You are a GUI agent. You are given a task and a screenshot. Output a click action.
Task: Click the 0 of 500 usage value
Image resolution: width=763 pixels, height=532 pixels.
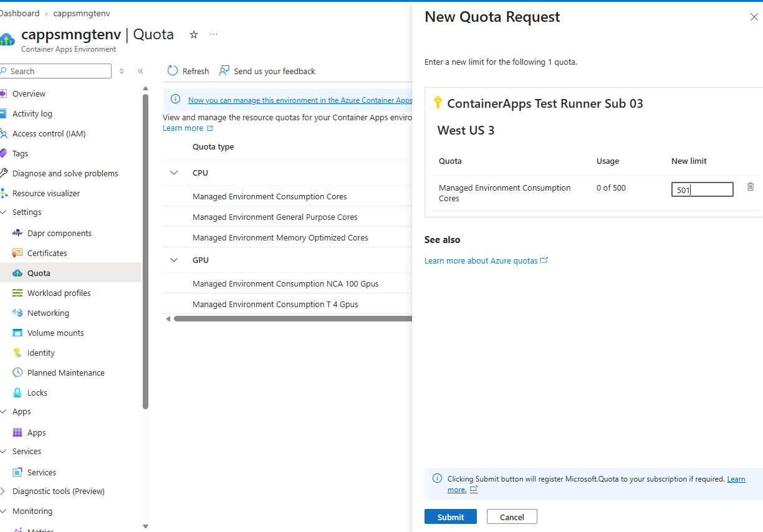(611, 188)
